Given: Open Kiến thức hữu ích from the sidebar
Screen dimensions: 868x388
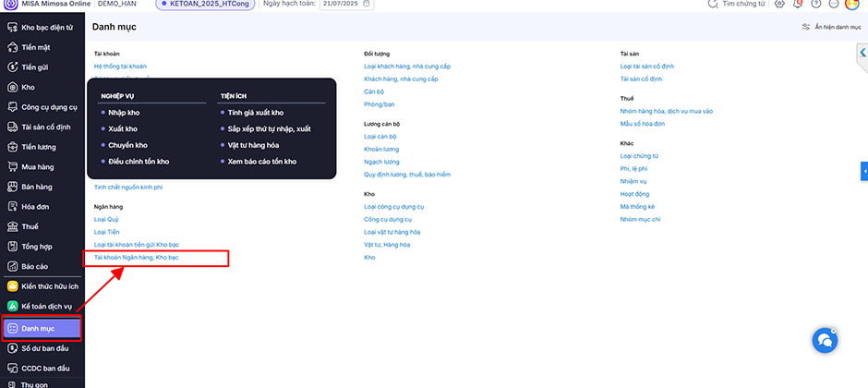Looking at the screenshot, I should tap(48, 286).
